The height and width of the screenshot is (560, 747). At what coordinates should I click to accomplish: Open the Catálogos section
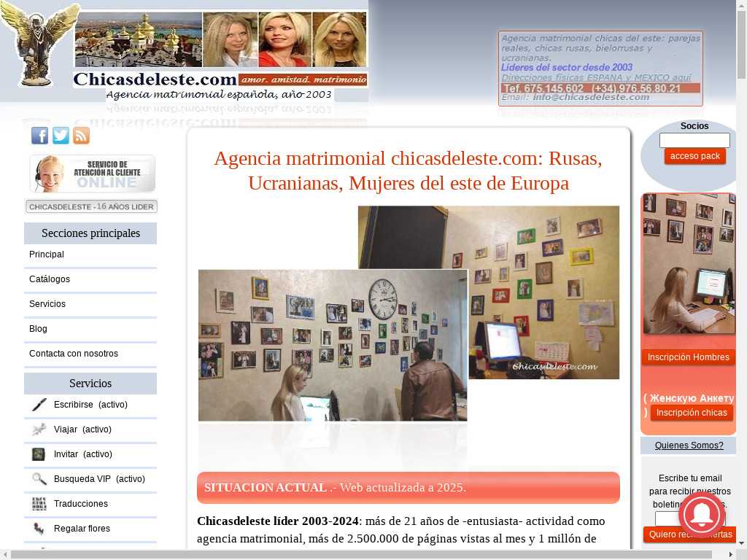point(50,279)
